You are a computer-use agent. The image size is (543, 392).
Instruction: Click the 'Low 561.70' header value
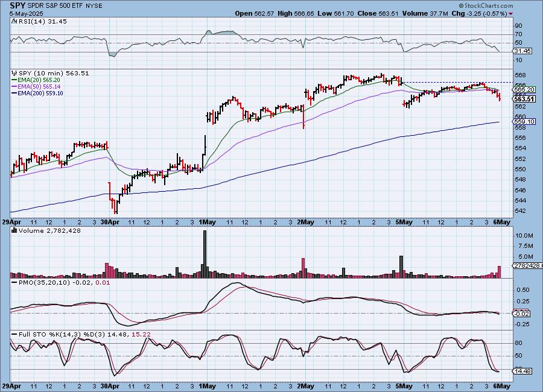pos(335,13)
